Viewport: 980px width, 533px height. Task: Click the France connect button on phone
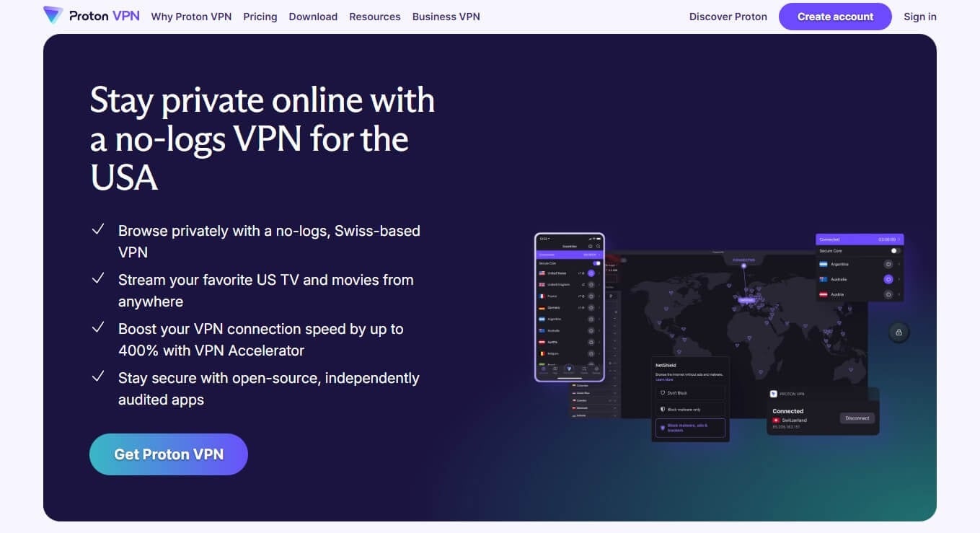pos(591,296)
